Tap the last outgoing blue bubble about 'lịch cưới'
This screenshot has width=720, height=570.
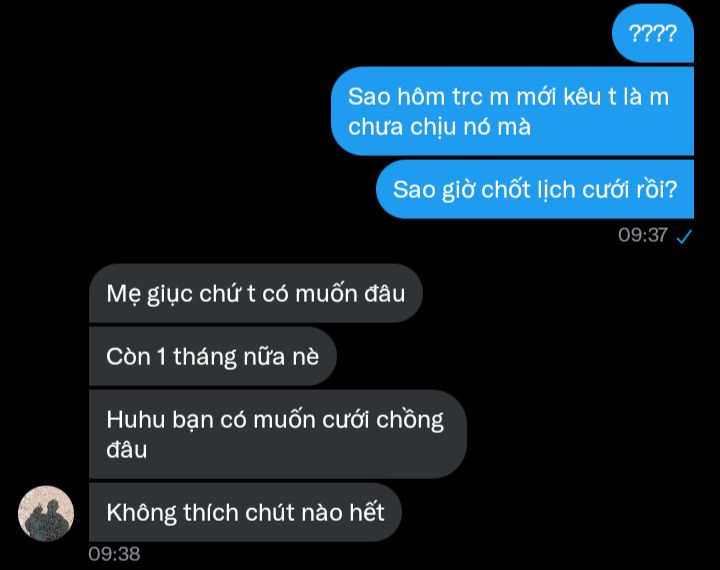point(534,189)
